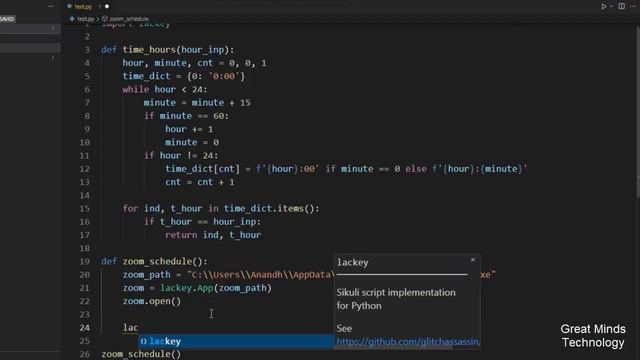Click test.py in the breadcrumb
The width and height of the screenshot is (640, 360).
pyautogui.click(x=85, y=19)
